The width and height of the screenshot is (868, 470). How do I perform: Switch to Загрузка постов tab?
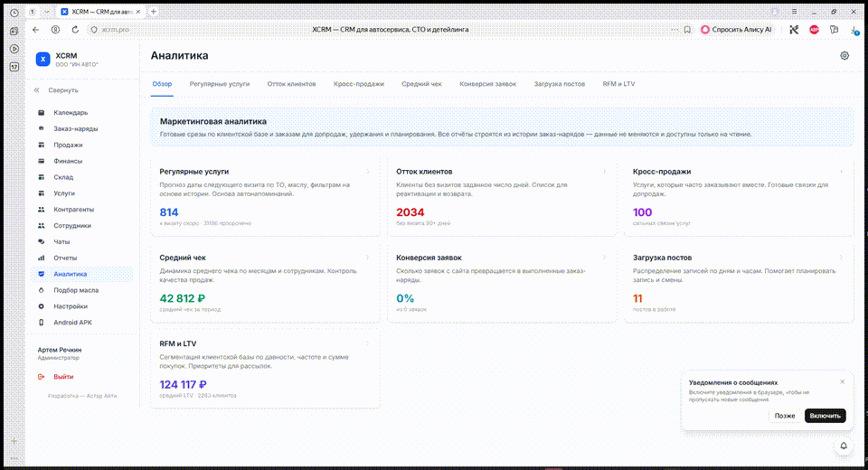point(559,84)
